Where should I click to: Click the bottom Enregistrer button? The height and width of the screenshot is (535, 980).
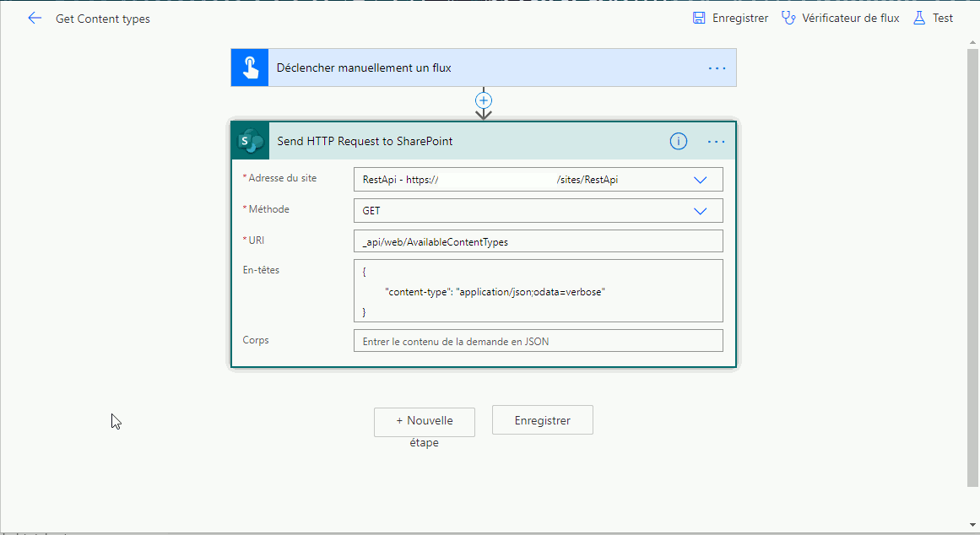[x=543, y=420]
